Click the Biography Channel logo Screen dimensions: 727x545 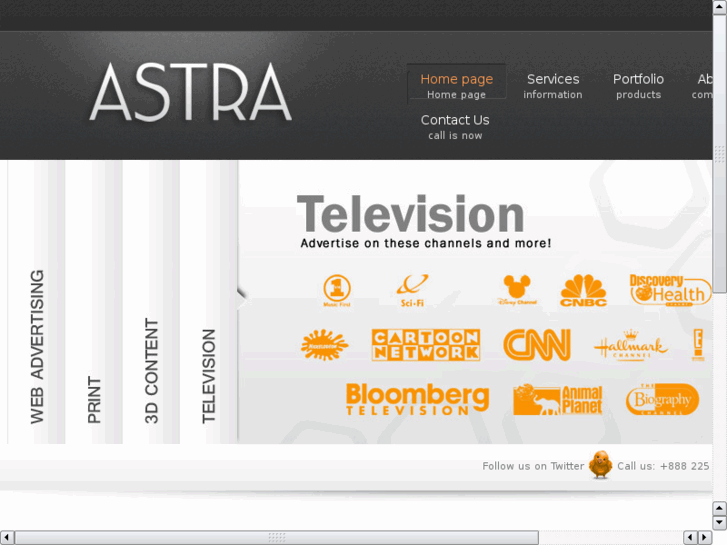click(x=662, y=399)
